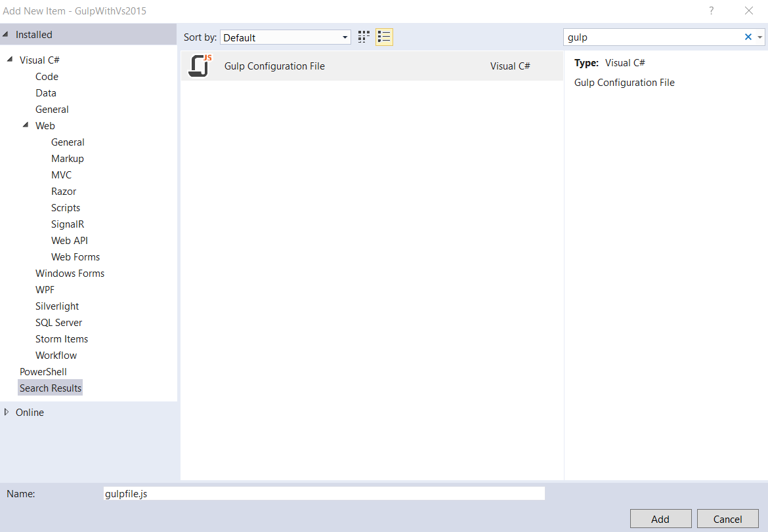Clear the gulp search query

pos(748,37)
